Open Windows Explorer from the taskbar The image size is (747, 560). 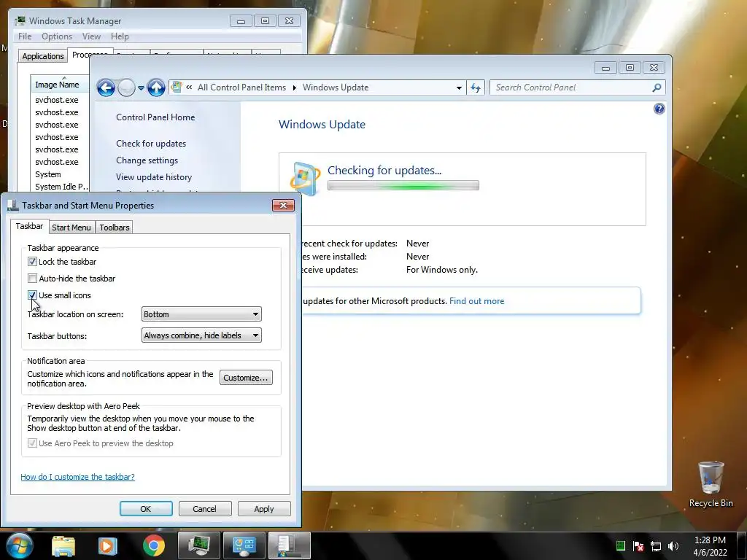point(63,546)
